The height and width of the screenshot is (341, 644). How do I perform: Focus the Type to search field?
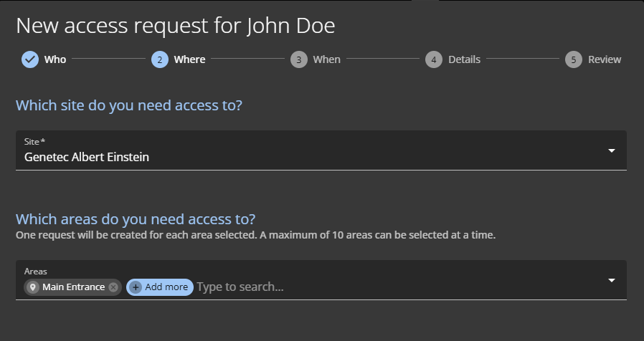coord(359,287)
